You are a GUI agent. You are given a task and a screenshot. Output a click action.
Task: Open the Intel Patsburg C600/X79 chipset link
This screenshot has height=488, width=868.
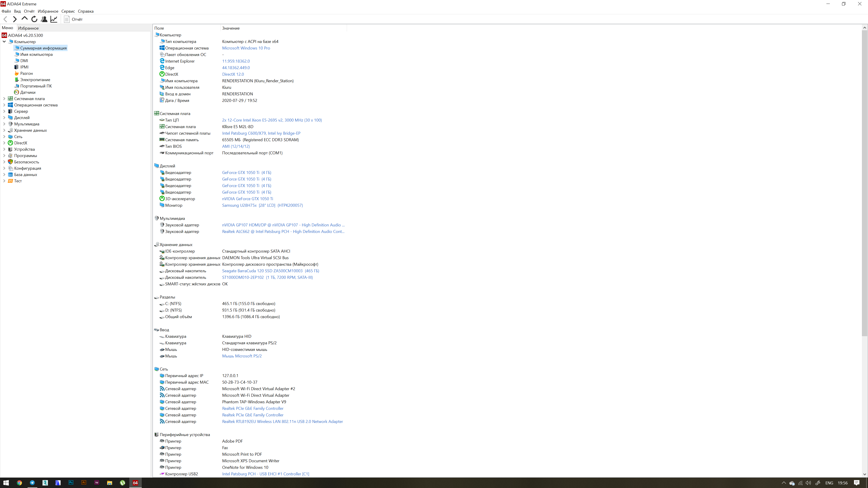[x=261, y=133]
